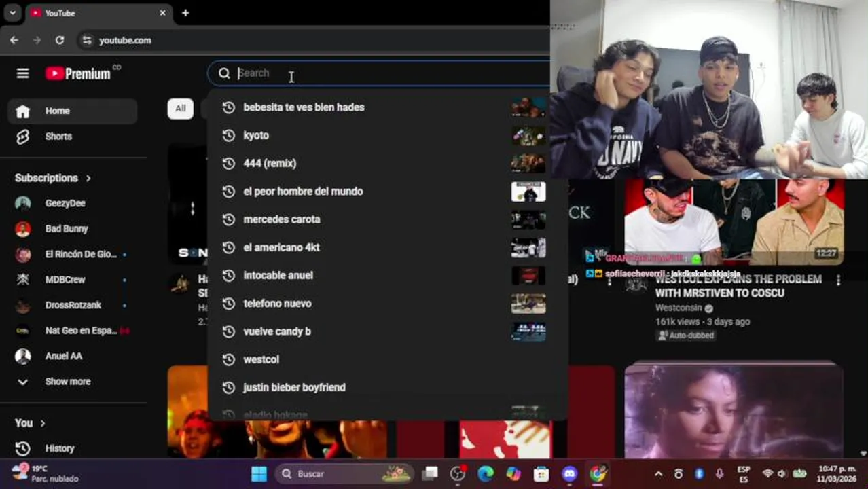The image size is (868, 489).
Task: Open GeezyDee channel subscription
Action: (x=73, y=203)
